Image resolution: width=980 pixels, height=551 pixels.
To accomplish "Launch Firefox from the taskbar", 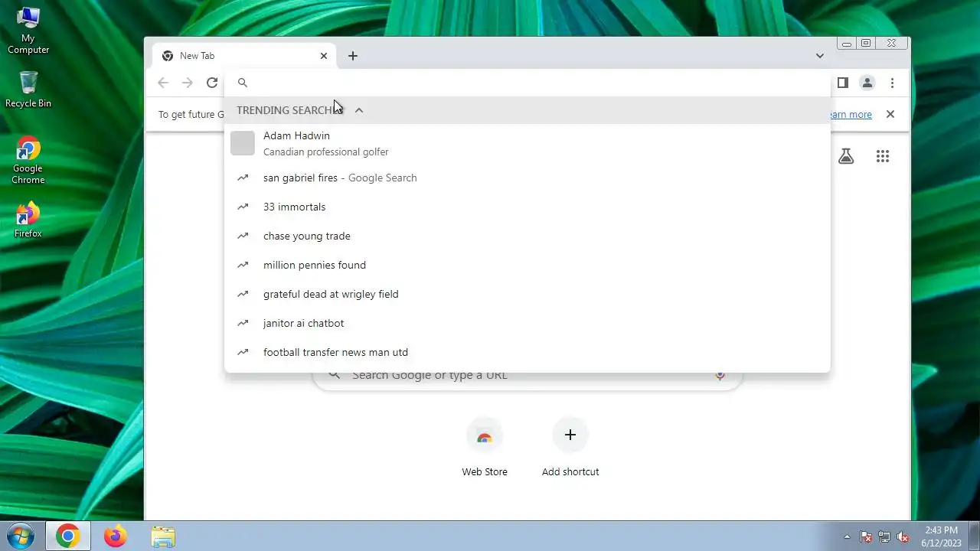I will 116,536.
